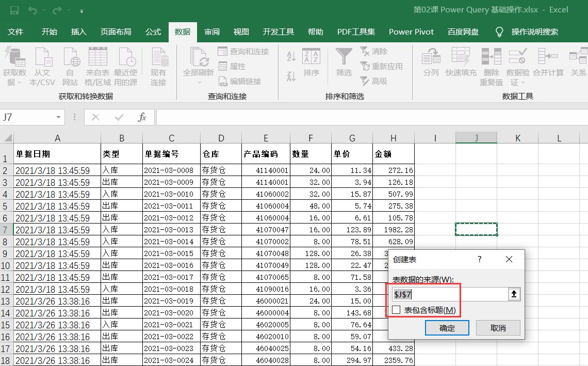
Task: Click the collapse dialog range selector button
Action: (x=514, y=294)
